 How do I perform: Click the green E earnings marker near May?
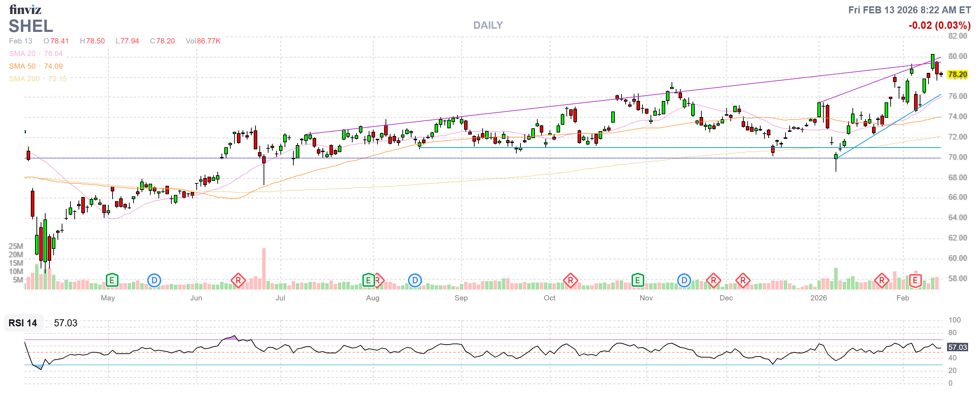pos(111,281)
